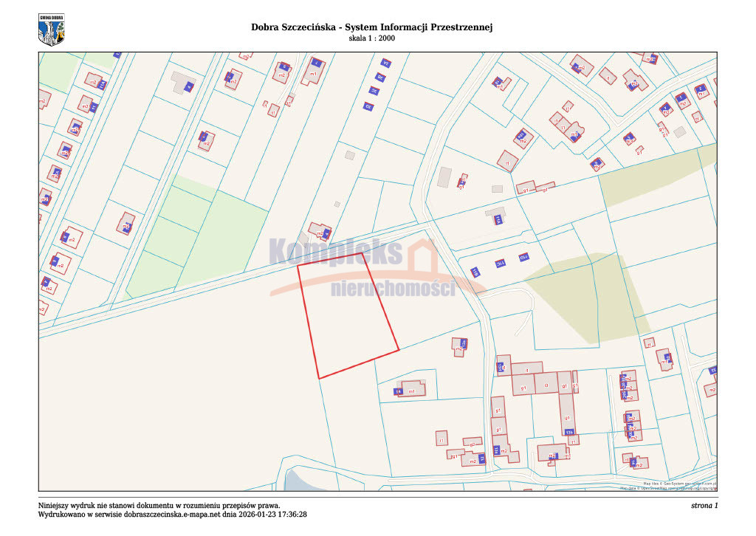
Task: Click the title 'Dobra Szczecińska - System Informacji Przestrzennej'
Action: (x=372, y=27)
